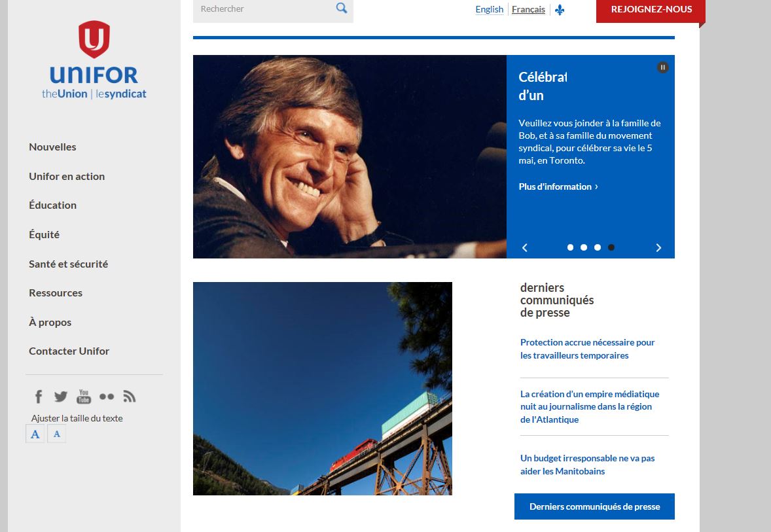This screenshot has height=532, width=771.
Task: Click the Quebec fleur-de-lis icon
Action: point(560,9)
